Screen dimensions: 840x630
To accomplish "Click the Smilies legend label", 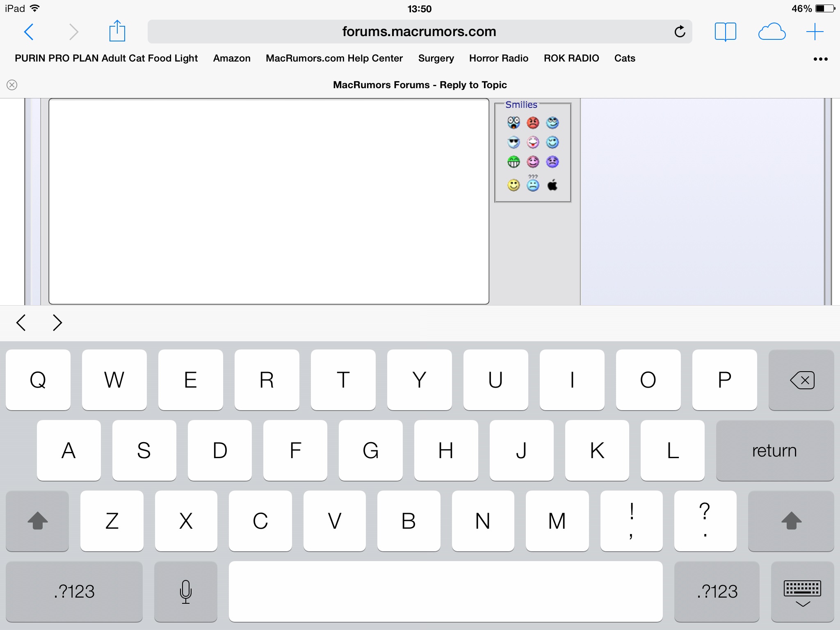I will [521, 105].
